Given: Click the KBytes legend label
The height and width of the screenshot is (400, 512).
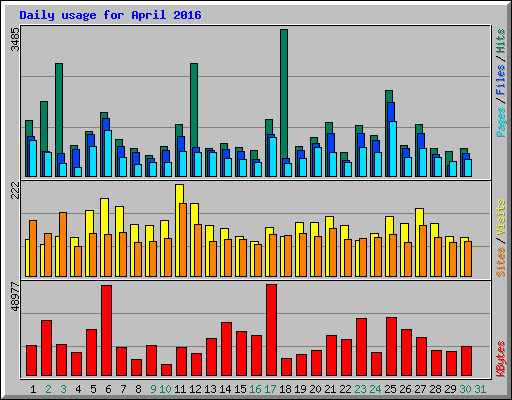Looking at the screenshot, I should (501, 359).
